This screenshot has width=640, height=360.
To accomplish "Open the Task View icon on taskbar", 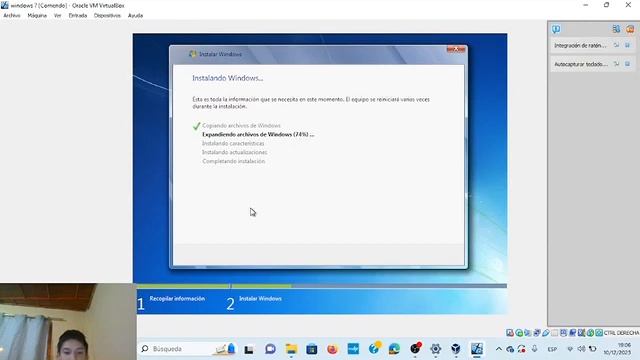I will 249,349.
